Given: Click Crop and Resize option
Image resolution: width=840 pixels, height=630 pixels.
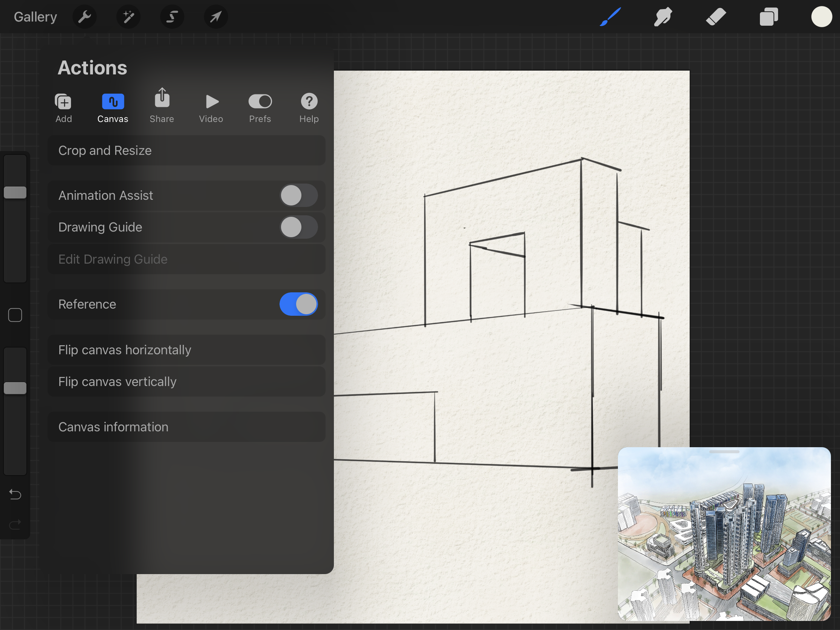Looking at the screenshot, I should 105,150.
